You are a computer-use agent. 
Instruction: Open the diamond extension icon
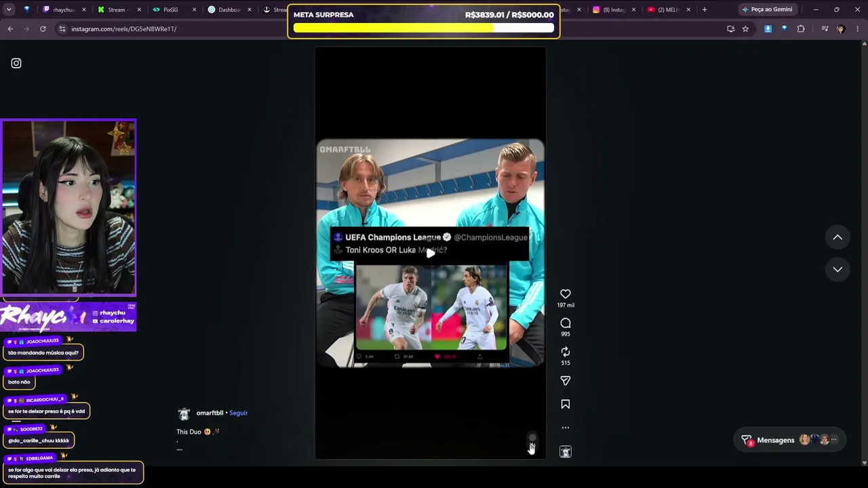click(x=784, y=29)
